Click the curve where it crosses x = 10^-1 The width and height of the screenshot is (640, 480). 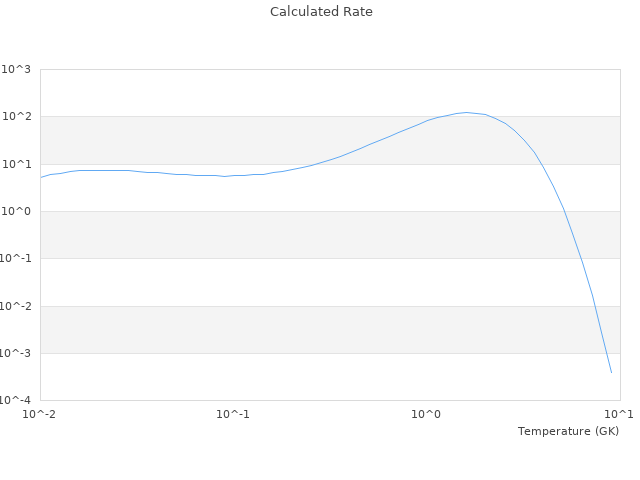[233, 175]
